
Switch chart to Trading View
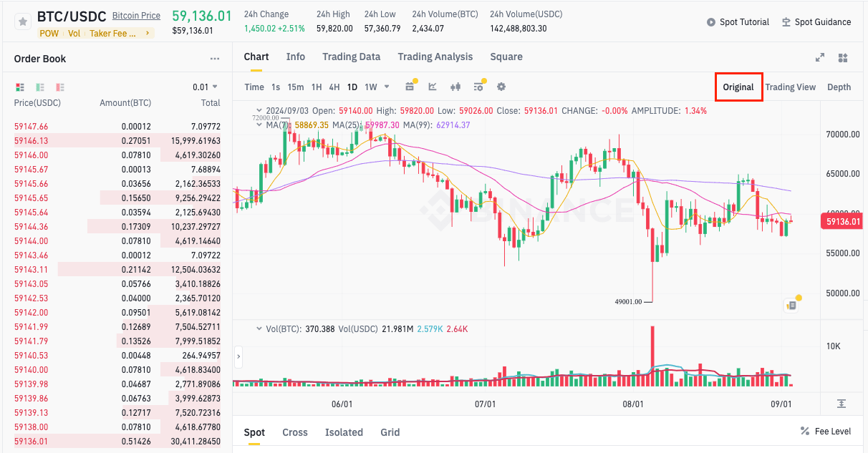click(790, 87)
